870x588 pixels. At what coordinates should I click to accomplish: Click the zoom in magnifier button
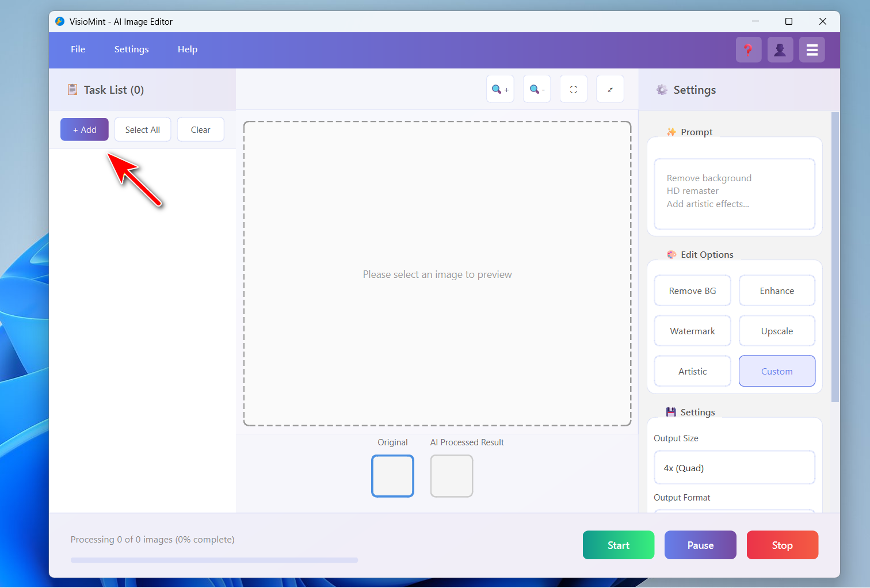point(500,89)
